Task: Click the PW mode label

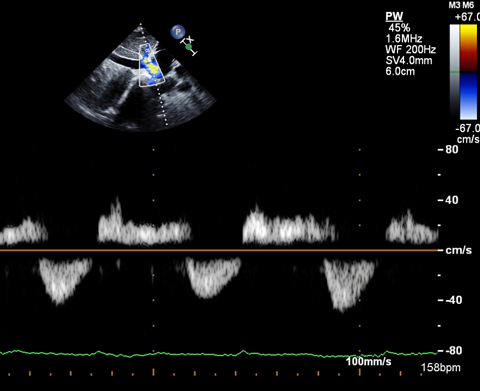Action: tap(394, 16)
